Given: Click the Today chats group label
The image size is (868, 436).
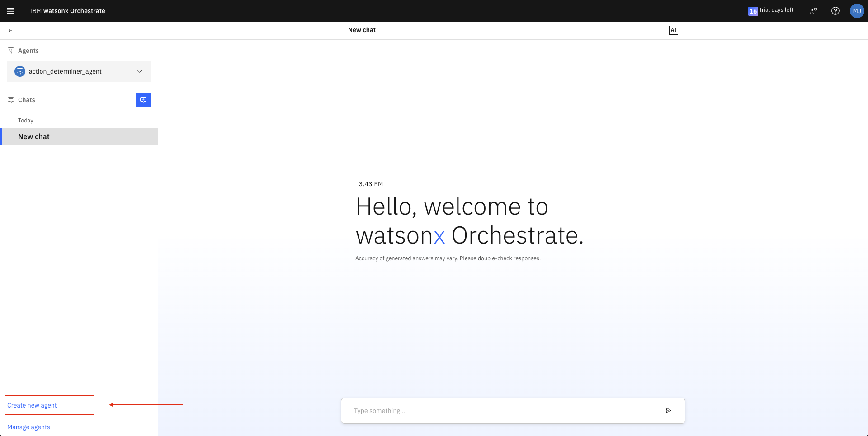Looking at the screenshot, I should (26, 121).
